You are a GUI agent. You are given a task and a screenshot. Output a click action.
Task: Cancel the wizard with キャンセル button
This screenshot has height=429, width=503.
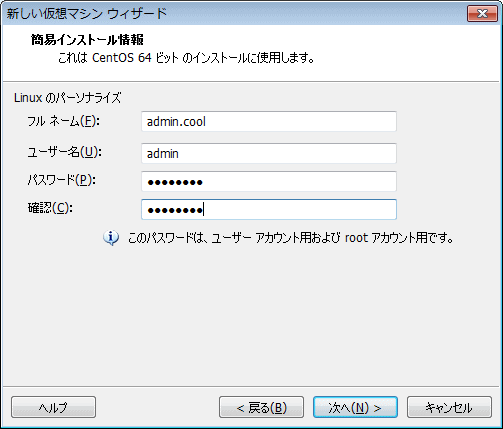(x=449, y=407)
